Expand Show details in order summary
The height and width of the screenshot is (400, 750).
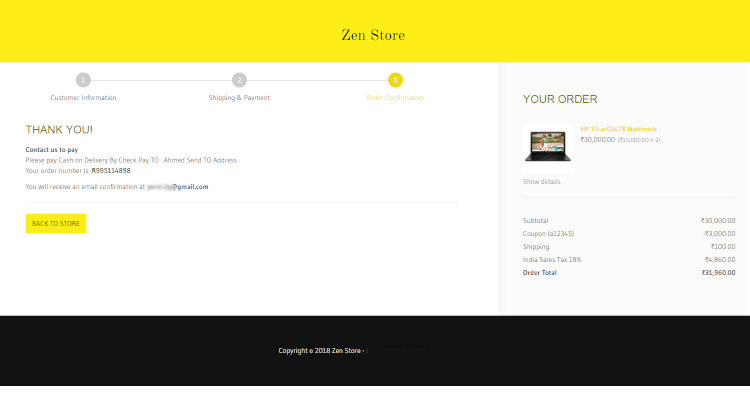(x=541, y=182)
